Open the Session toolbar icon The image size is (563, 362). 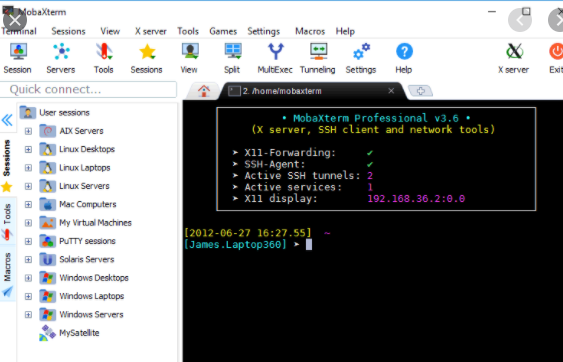point(18,51)
